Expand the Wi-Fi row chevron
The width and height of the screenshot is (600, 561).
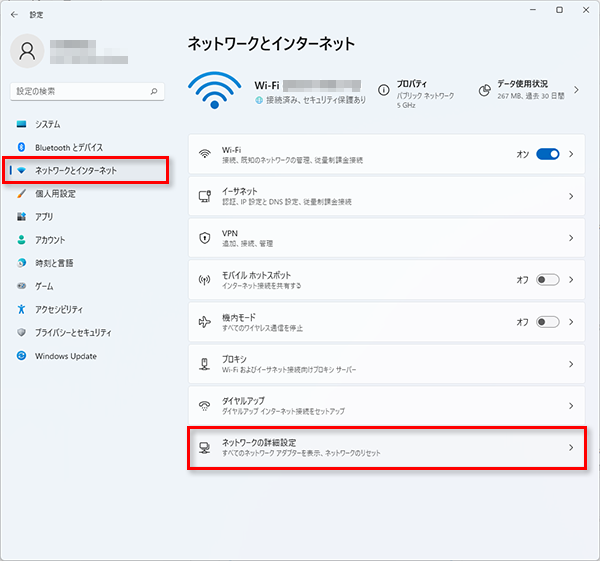pos(571,154)
